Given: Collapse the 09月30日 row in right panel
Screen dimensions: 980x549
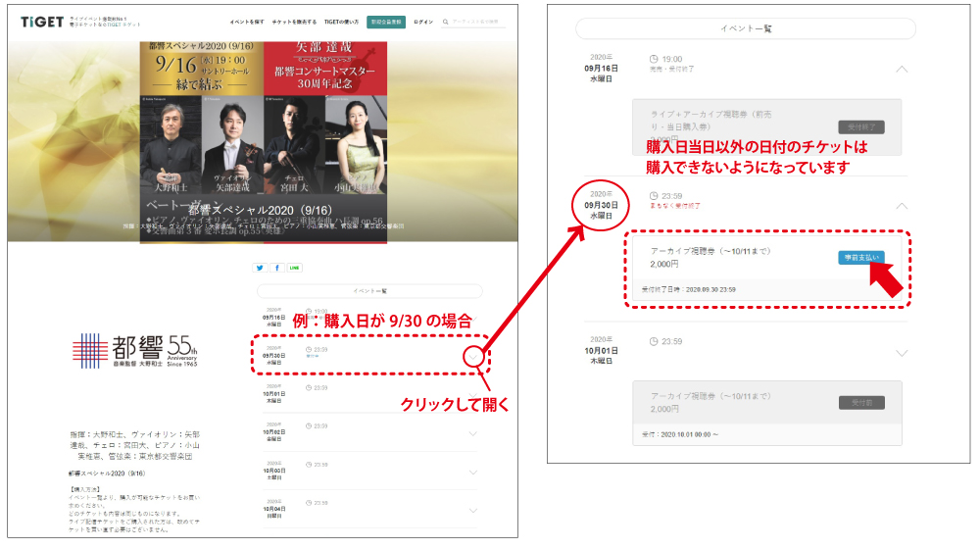Looking at the screenshot, I should coord(902,207).
